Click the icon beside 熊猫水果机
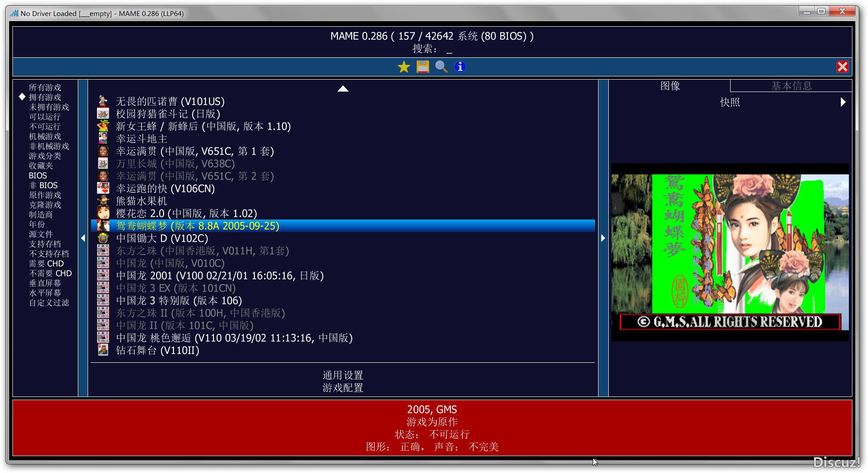Image resolution: width=868 pixels, height=473 pixels. 103,201
